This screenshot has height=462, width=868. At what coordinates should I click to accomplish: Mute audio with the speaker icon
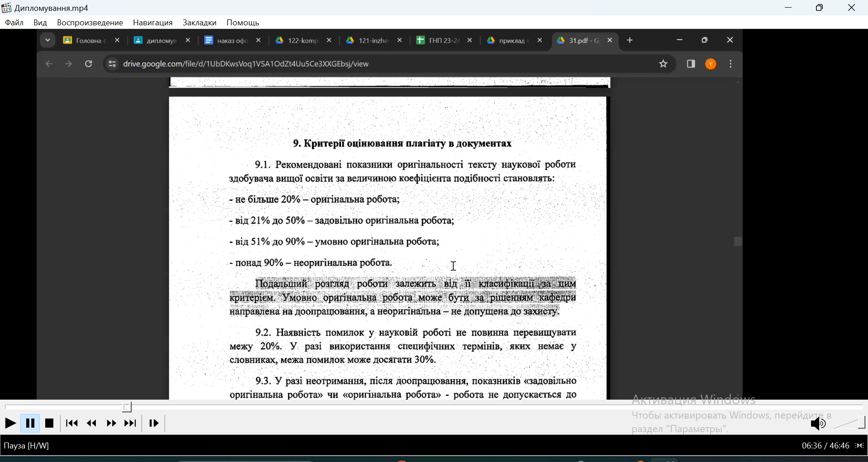pos(818,424)
